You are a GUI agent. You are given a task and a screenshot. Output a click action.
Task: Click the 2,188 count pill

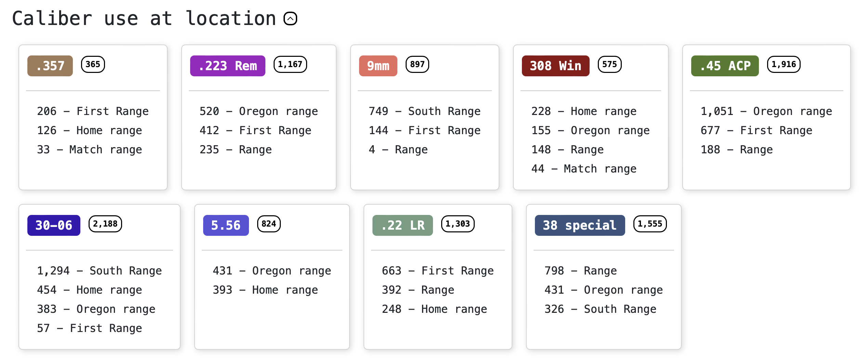point(105,224)
